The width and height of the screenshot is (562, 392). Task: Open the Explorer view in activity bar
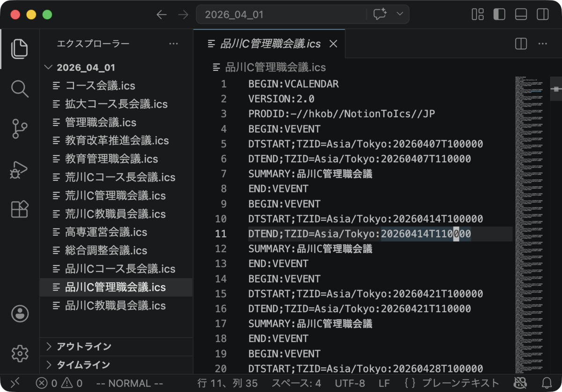click(20, 49)
